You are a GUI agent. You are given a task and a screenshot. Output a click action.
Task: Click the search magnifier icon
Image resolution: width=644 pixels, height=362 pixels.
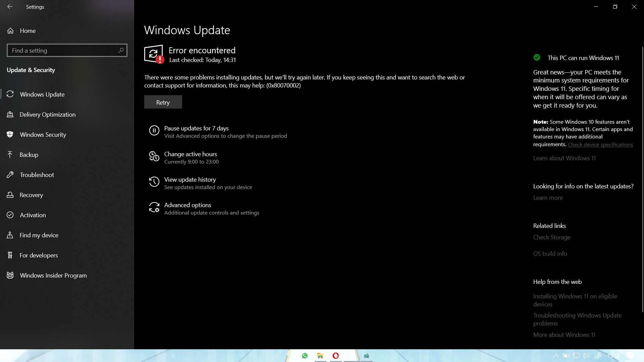pos(121,50)
